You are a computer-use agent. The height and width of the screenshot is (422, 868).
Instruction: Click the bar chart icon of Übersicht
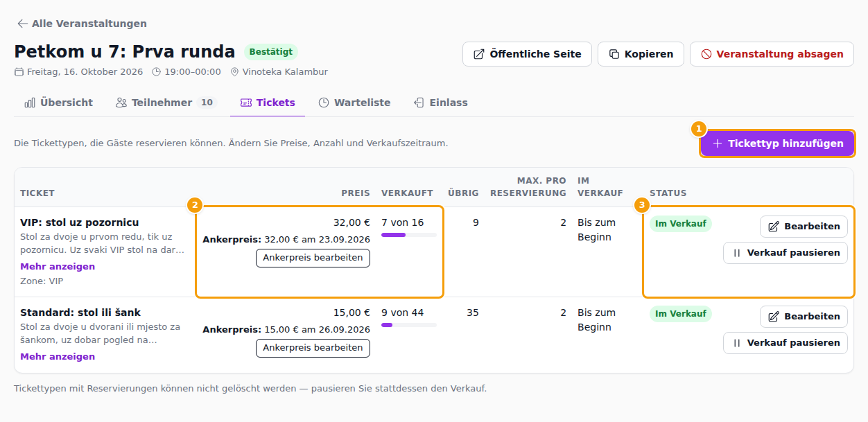click(30, 103)
